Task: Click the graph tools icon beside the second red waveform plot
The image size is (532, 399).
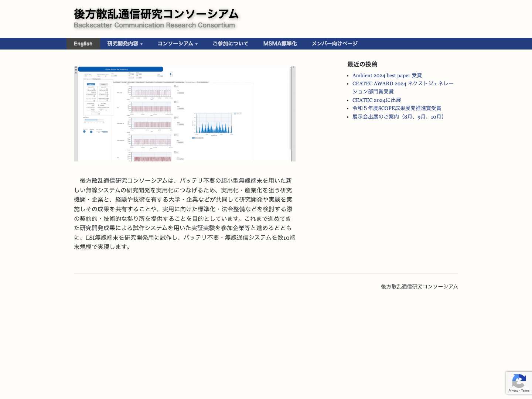Action: tap(175, 102)
